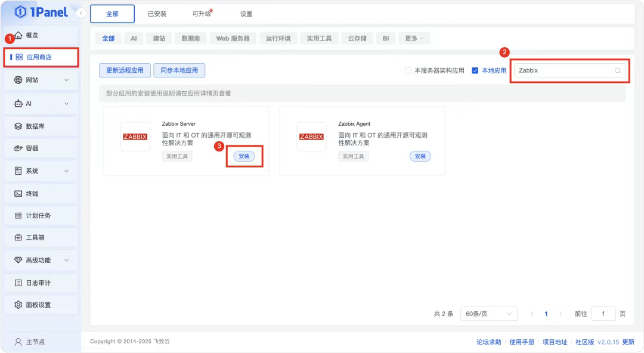Install Zabbix Server with 安装 button
The width and height of the screenshot is (644, 353).
click(244, 156)
